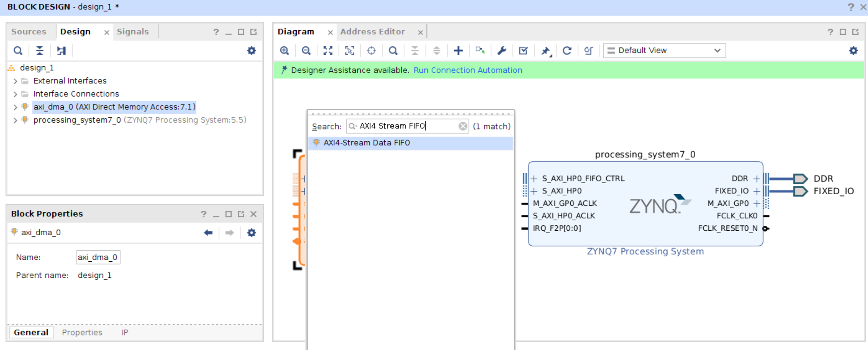Select AXI4-Stream Data FIFO result
868x350 pixels.
411,142
